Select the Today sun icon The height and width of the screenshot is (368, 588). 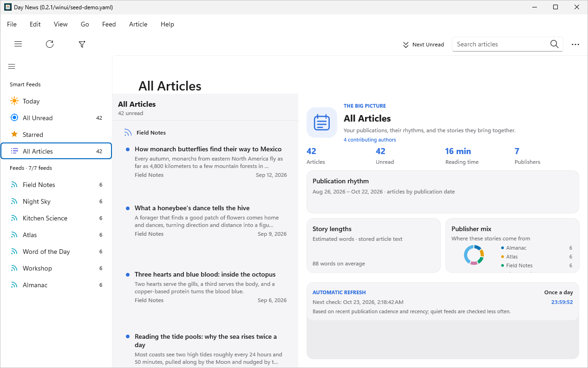pyautogui.click(x=14, y=101)
